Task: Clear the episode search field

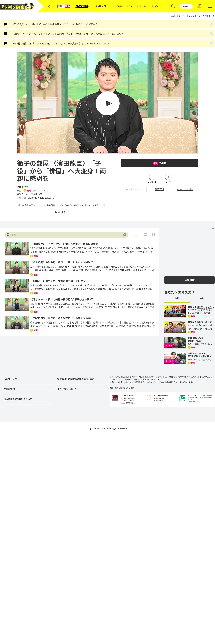Action: click(x=125, y=235)
